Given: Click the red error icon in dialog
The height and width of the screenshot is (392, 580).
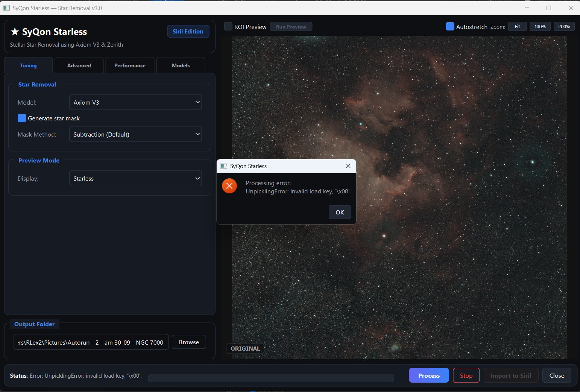Looking at the screenshot, I should (229, 186).
